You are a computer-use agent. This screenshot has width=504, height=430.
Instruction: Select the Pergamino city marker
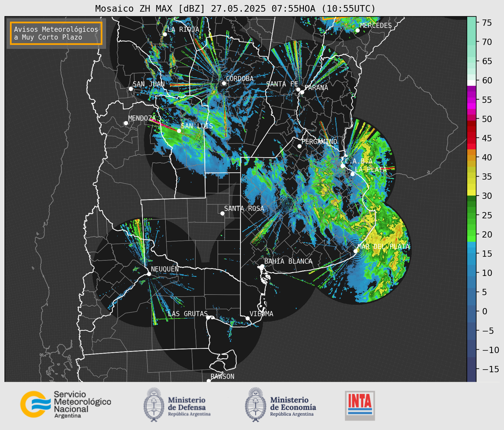(x=299, y=146)
